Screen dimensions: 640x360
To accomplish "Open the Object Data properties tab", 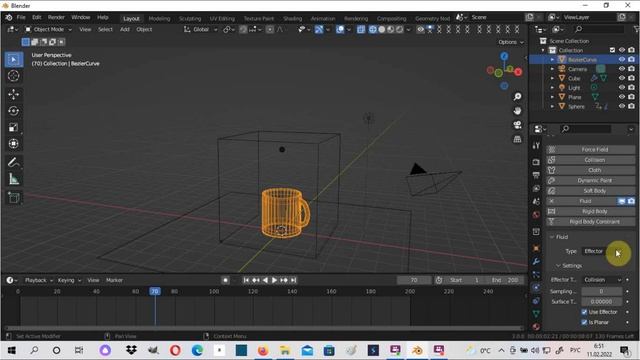I will click(x=536, y=313).
